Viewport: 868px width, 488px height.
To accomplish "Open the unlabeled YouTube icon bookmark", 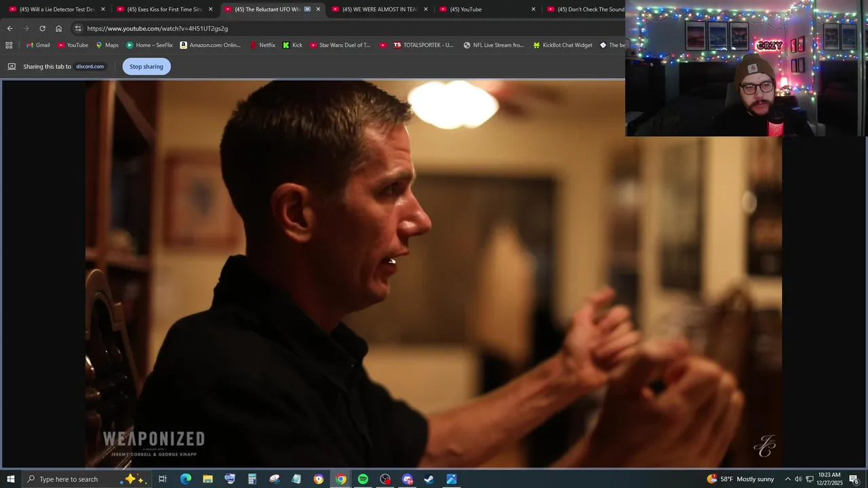I will point(383,45).
